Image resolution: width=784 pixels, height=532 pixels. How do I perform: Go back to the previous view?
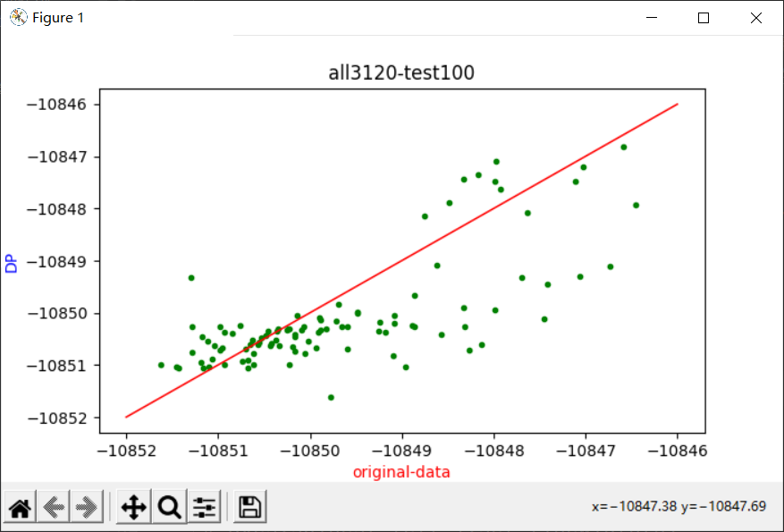53,508
